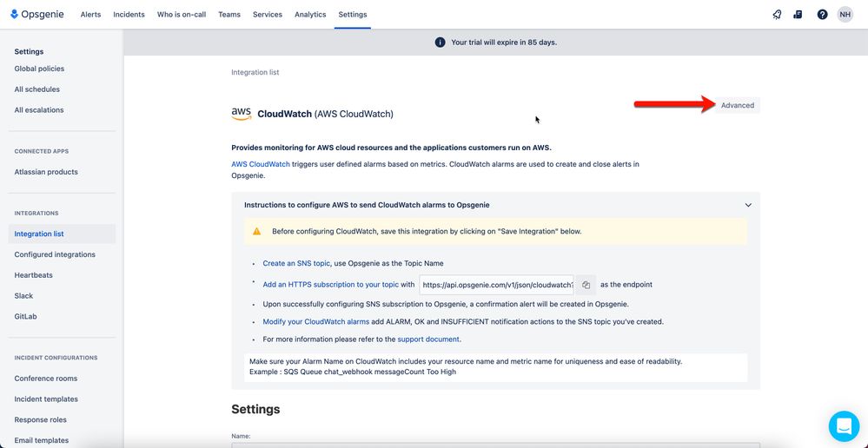Click the CloudWatch (AWS CloudWatch) title
This screenshot has width=868, height=448.
click(326, 114)
